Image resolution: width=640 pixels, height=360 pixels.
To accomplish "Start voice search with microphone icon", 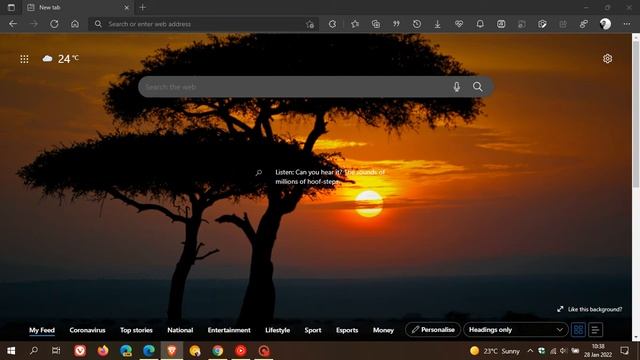I will (457, 87).
